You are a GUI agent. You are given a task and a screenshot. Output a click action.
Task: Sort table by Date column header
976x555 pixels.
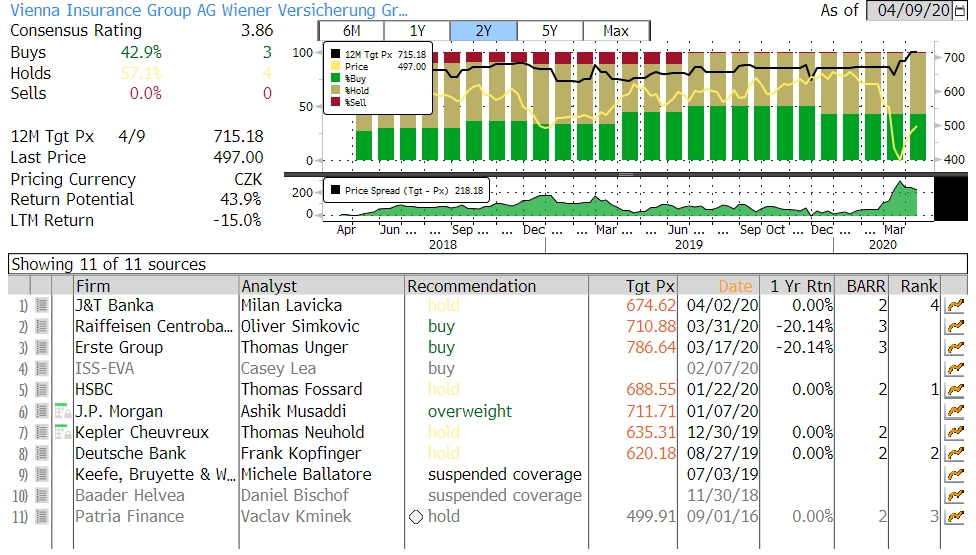[719, 286]
